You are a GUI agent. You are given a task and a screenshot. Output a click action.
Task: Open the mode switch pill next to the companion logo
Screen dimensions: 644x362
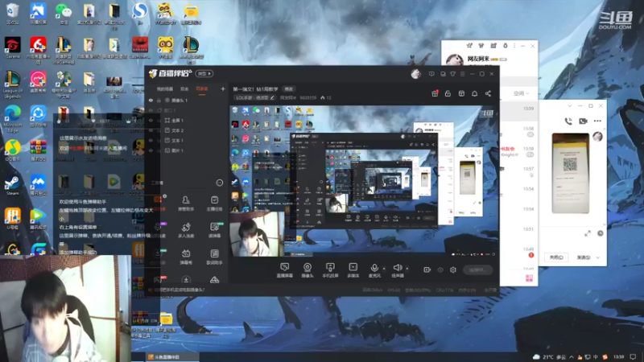point(204,74)
